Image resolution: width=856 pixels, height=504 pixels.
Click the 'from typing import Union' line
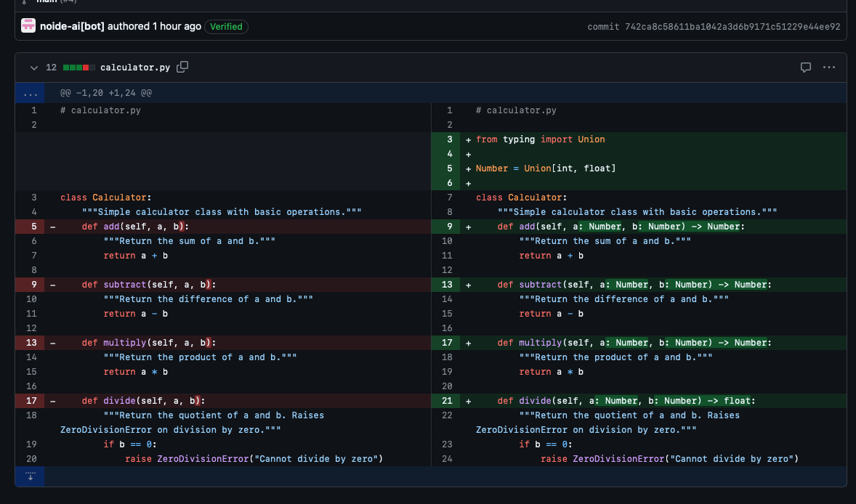click(541, 139)
